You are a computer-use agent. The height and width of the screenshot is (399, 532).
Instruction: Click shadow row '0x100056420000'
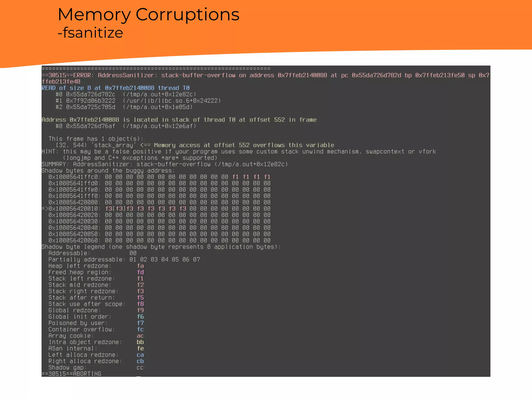pyautogui.click(x=159, y=202)
